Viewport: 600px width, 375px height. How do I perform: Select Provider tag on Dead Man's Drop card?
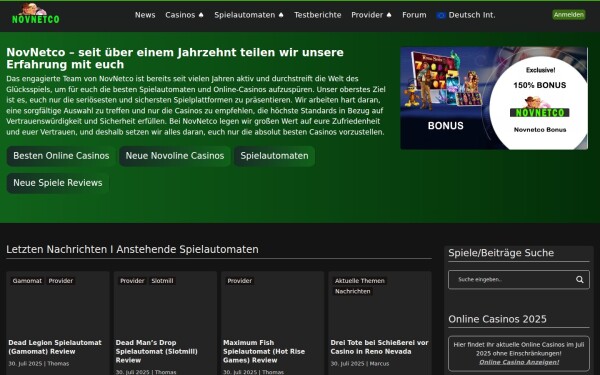point(132,281)
